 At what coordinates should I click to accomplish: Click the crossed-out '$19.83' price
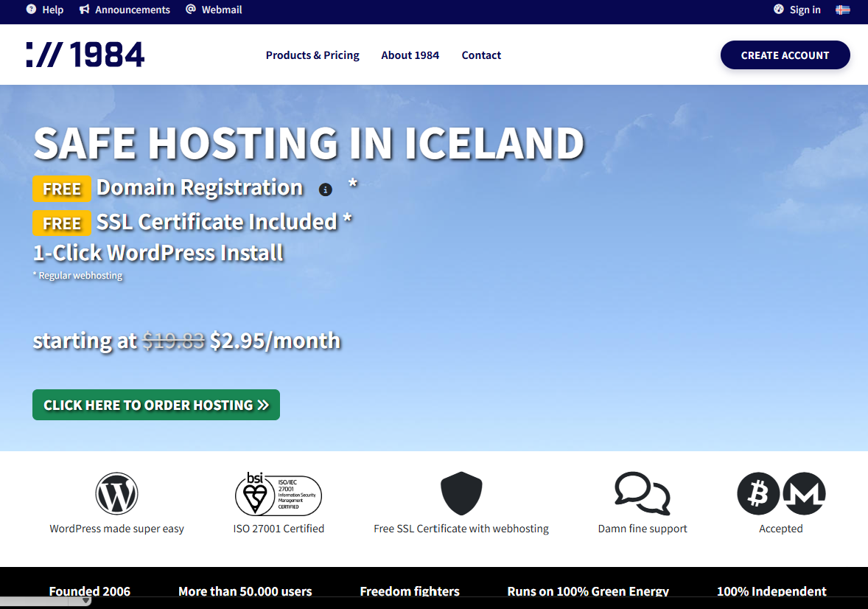point(173,341)
